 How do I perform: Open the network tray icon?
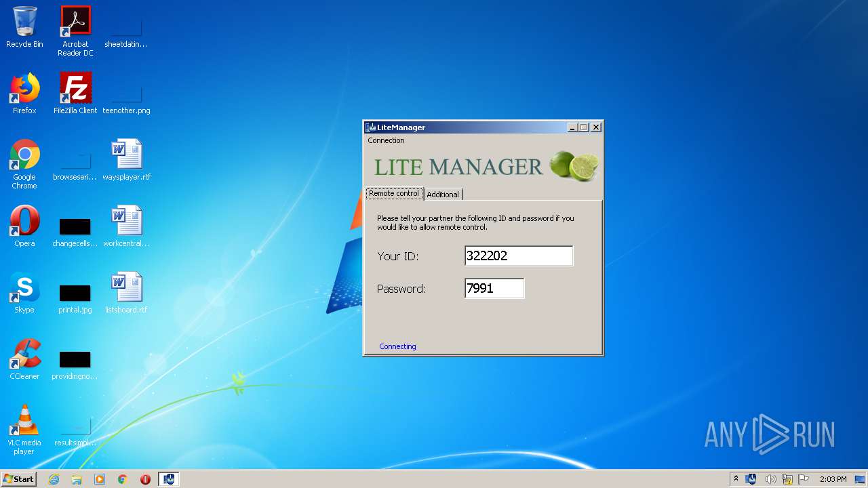787,479
